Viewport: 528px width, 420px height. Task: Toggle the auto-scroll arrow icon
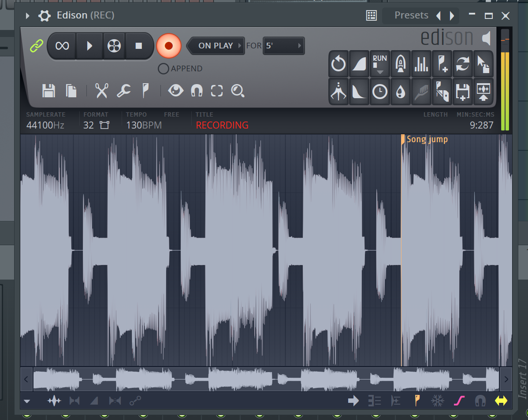(353, 401)
